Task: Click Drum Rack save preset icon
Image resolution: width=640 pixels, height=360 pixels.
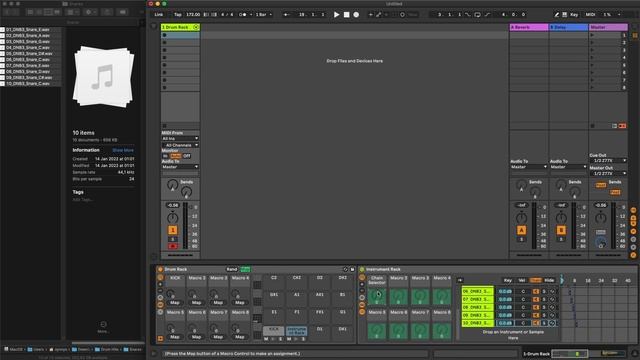Action: [x=352, y=269]
